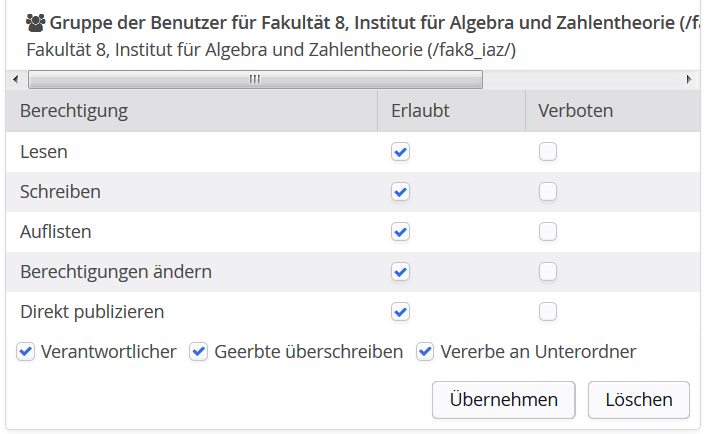Check Verboten for Lesen
Viewport: 707px width, 434px height.
click(x=548, y=152)
